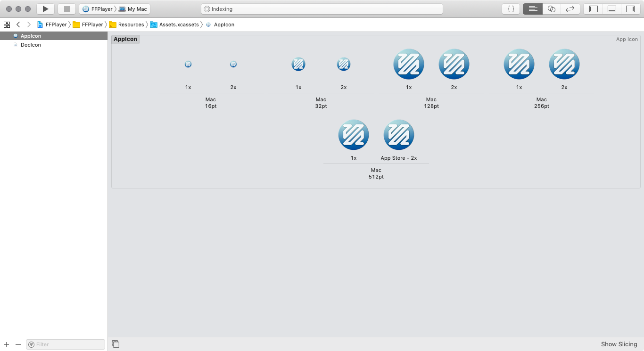Open AppIcon in breadcrumb bar
The image size is (644, 351).
tap(220, 24)
